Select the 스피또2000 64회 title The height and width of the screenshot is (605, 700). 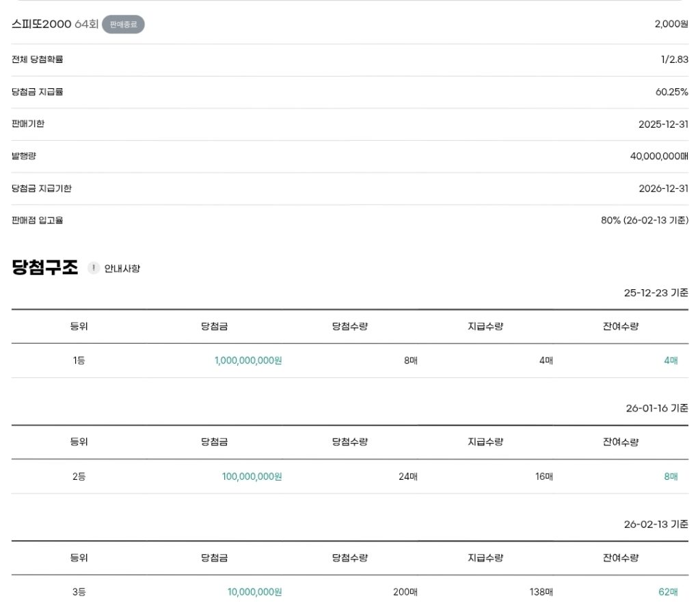pyautogui.click(x=55, y=25)
